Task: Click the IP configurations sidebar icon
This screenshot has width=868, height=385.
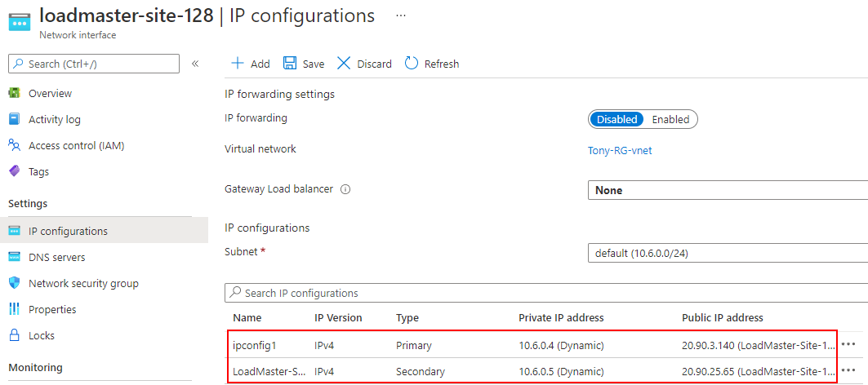Action: click(x=15, y=231)
